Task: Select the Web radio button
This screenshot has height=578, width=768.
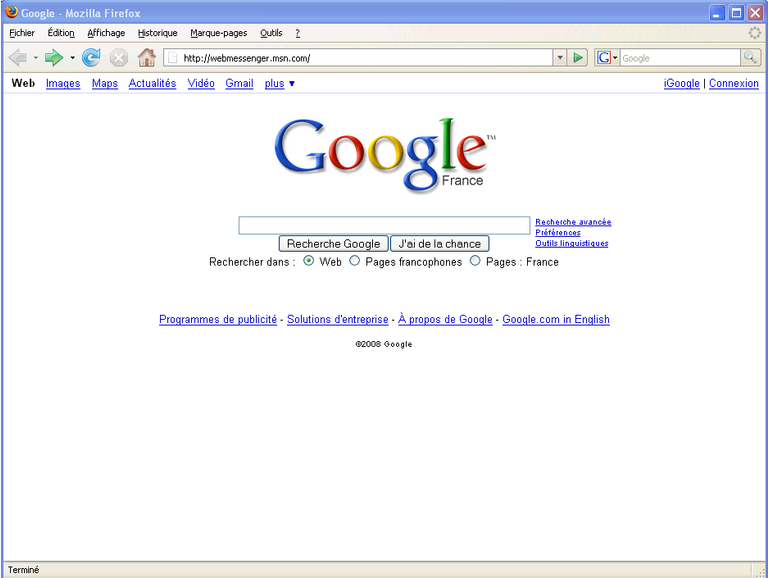Action: click(309, 261)
